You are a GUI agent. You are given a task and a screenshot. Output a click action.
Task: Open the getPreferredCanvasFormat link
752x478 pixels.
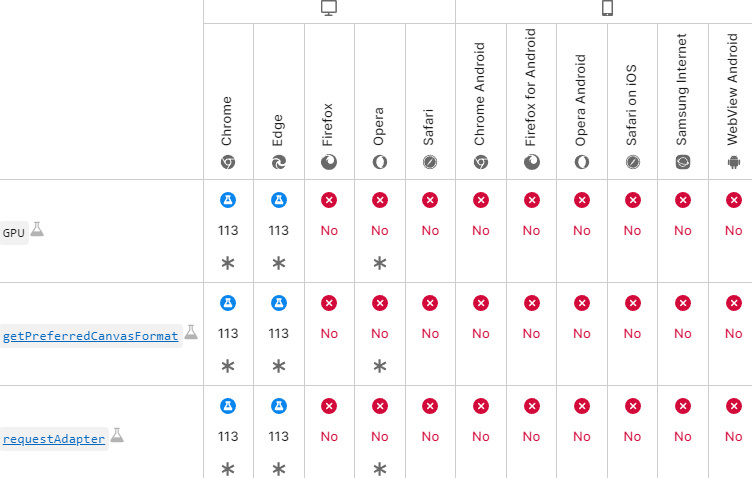(90, 336)
